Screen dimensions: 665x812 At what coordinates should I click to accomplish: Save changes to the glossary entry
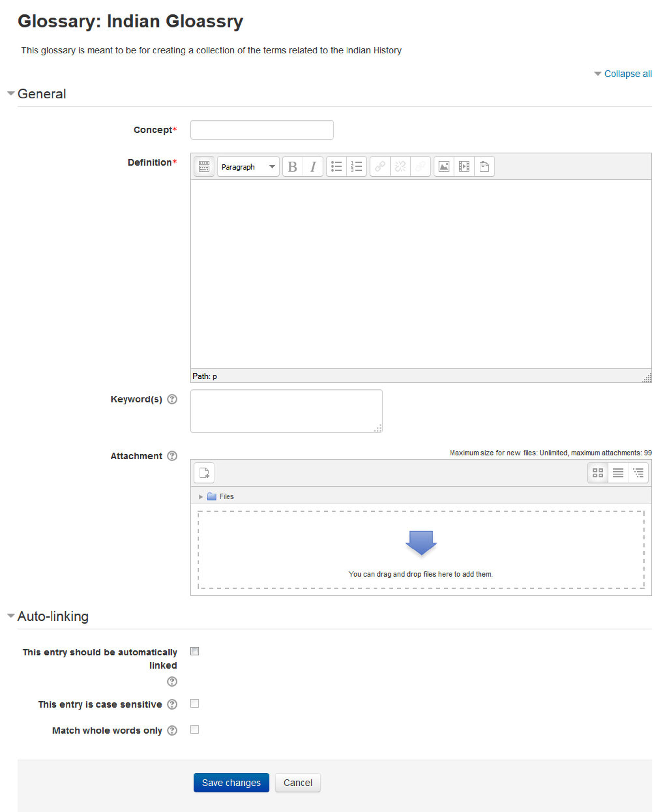[231, 783]
